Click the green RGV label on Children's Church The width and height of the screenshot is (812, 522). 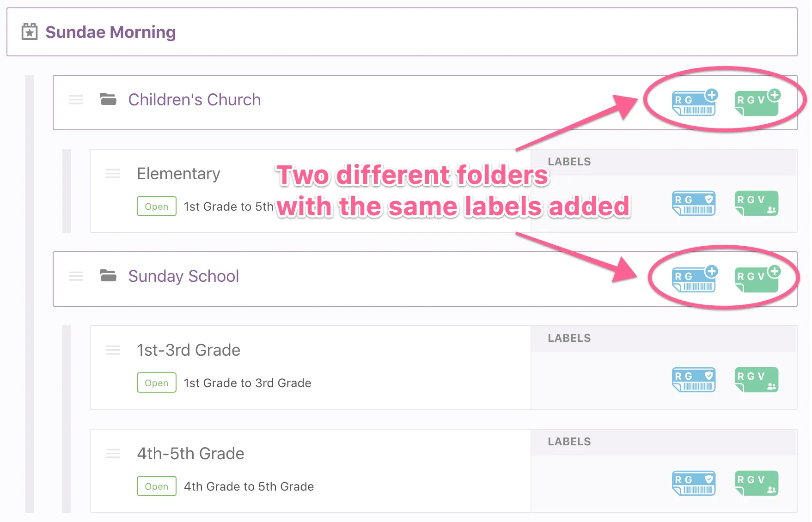pyautogui.click(x=757, y=103)
